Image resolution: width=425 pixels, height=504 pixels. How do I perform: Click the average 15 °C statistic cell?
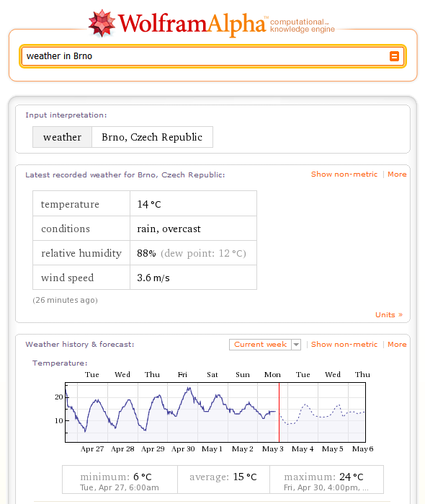[223, 479]
